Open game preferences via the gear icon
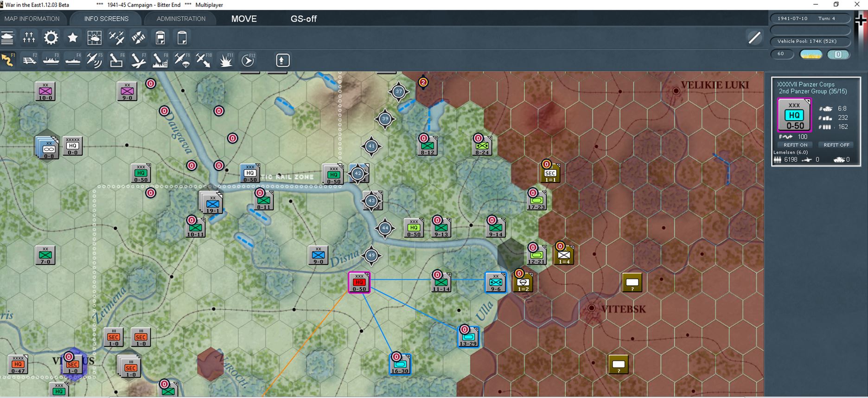Image resolution: width=868 pixels, height=398 pixels. [51, 38]
